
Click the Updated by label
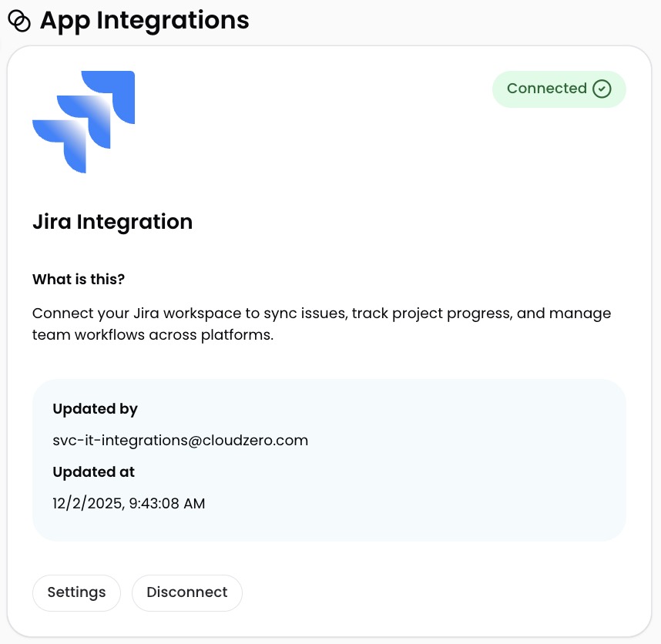click(x=96, y=409)
